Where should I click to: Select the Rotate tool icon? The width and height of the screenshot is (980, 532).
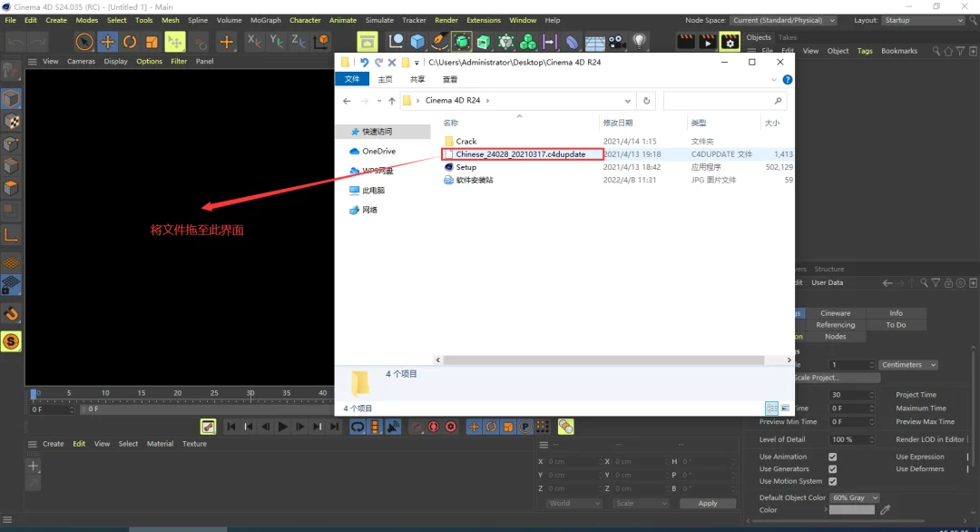tap(130, 42)
